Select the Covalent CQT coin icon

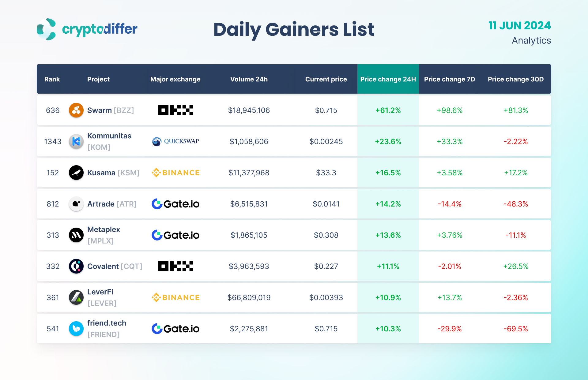pos(76,266)
